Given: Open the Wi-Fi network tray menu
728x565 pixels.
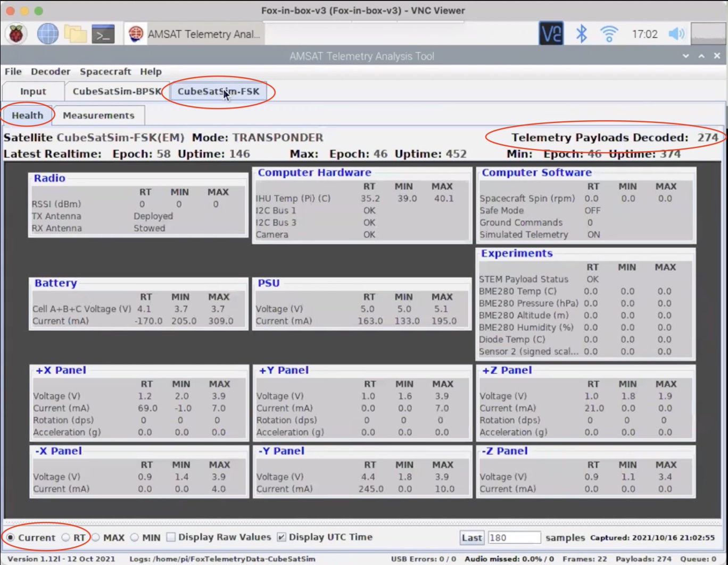Looking at the screenshot, I should tap(609, 34).
